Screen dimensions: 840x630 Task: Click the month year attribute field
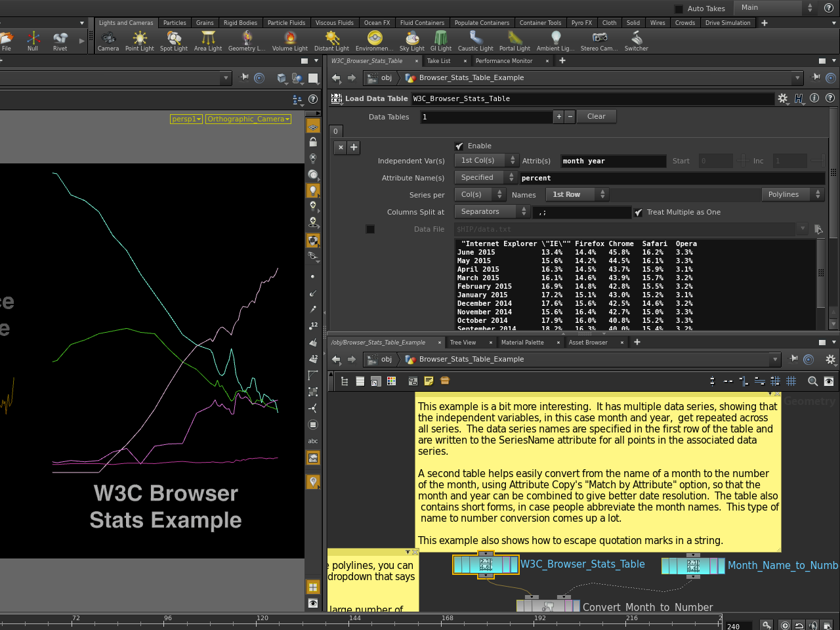pos(612,161)
